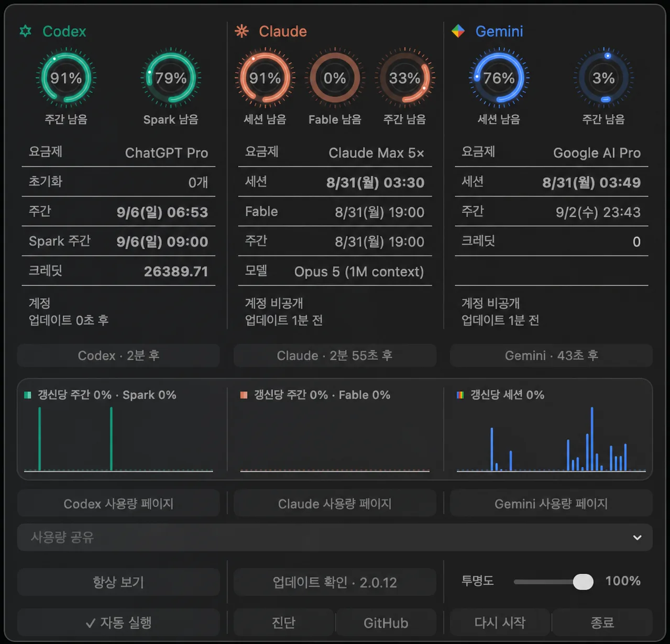Click Gemini session reset 8/31(월) 03:49
This screenshot has height=644, width=670.
pyautogui.click(x=591, y=183)
